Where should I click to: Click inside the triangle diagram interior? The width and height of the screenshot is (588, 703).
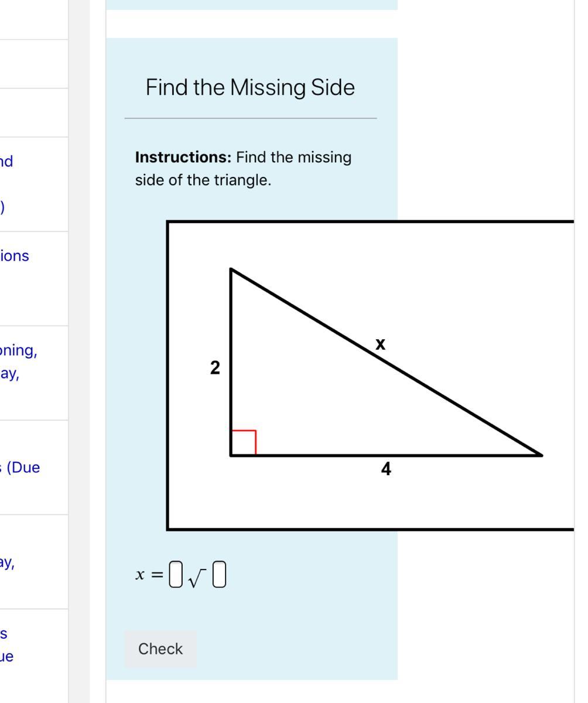click(305, 398)
